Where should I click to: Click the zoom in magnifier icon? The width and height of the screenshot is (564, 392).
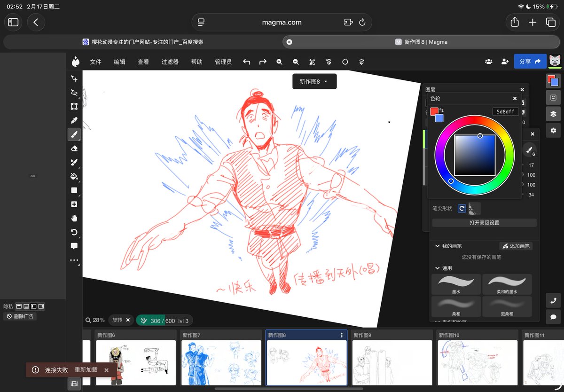pos(279,62)
